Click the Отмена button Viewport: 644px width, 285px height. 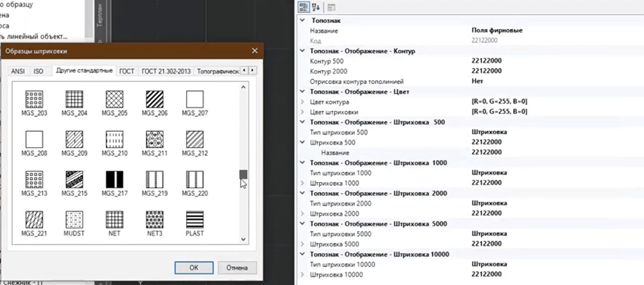click(237, 268)
